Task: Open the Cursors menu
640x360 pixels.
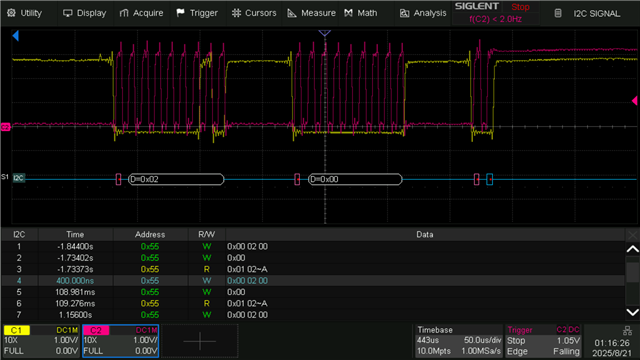Action: 254,13
